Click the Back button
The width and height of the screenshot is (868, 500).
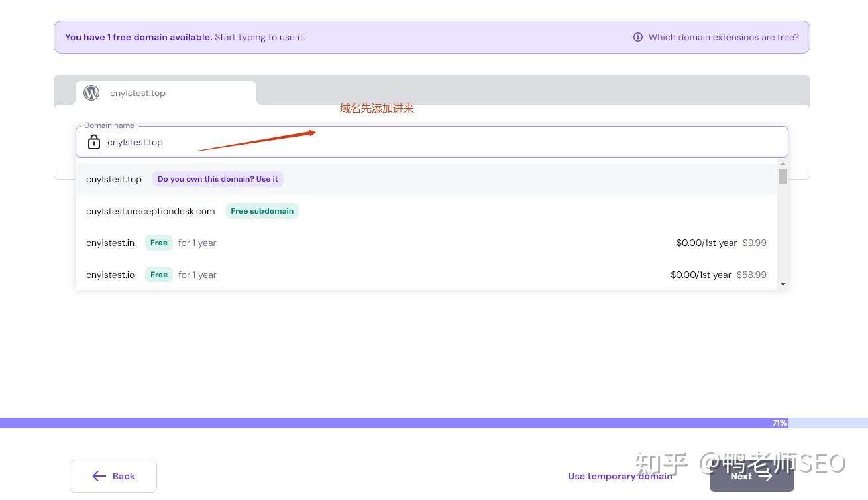(x=113, y=476)
